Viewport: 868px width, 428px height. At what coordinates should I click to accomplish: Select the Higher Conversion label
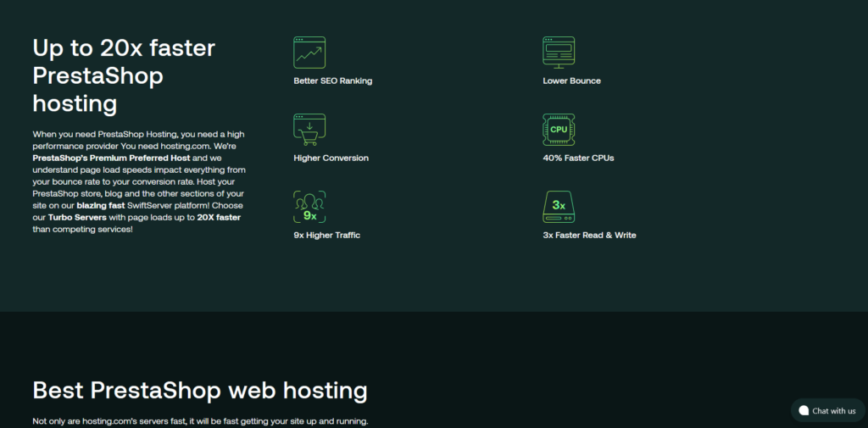[x=331, y=158]
